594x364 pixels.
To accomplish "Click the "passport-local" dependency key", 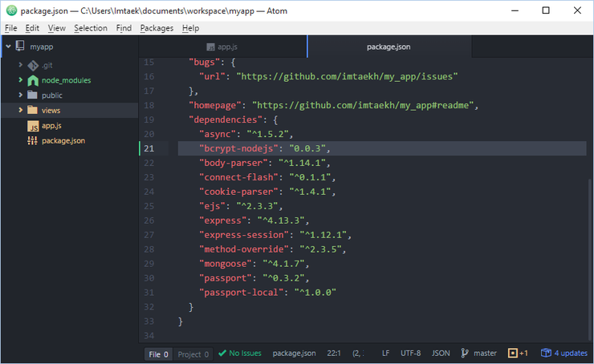I will pyautogui.click(x=242, y=293).
